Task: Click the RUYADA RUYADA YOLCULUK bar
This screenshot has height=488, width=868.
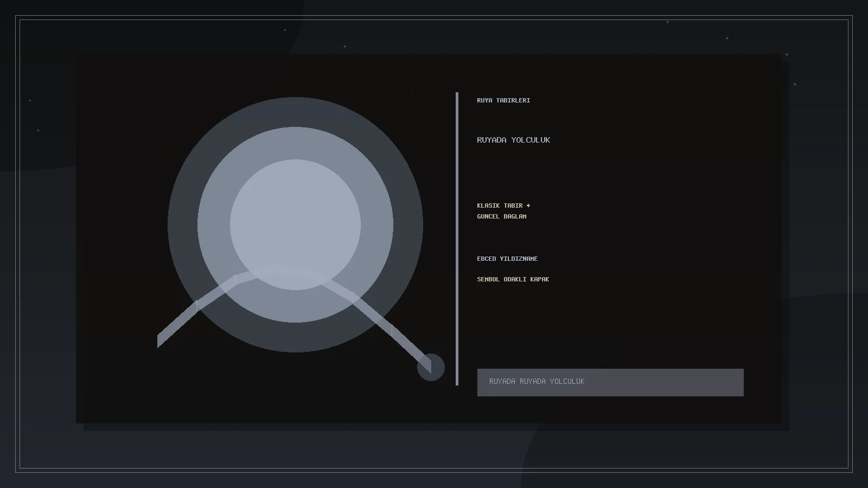Action: (x=610, y=382)
